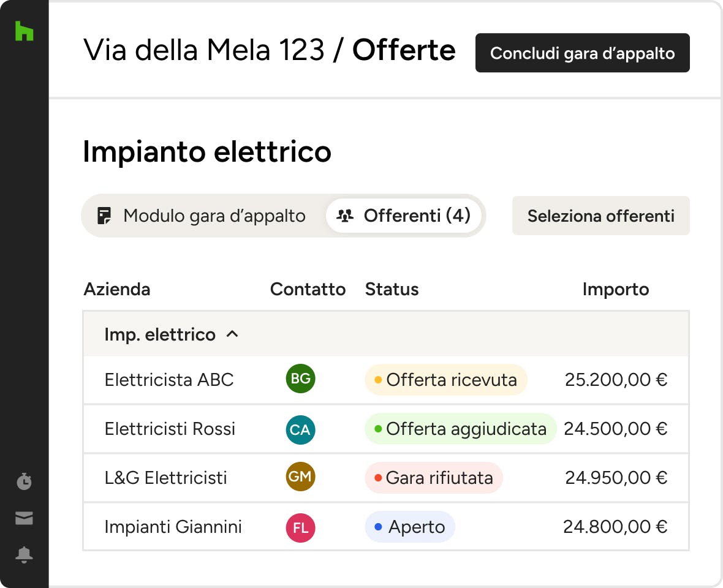Sort by the Importo column header
The image size is (723, 588).
pyautogui.click(x=615, y=289)
